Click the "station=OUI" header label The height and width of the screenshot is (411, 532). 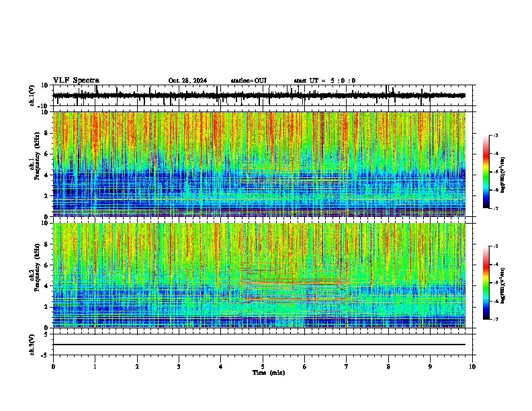click(249, 81)
